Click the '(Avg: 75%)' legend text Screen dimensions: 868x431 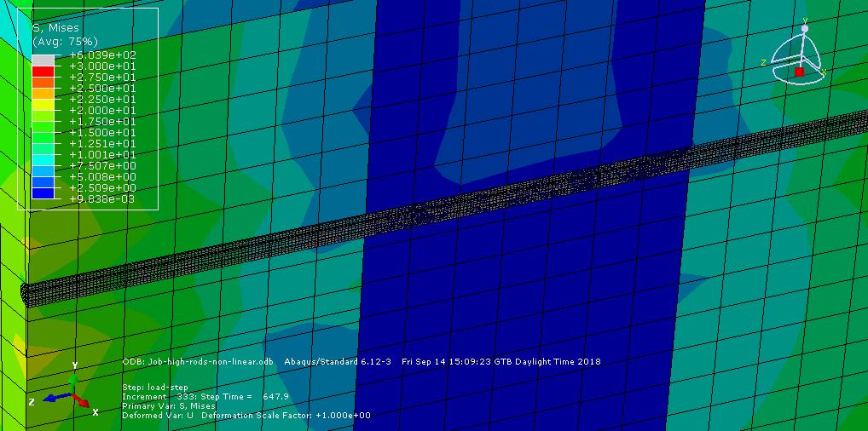65,42
